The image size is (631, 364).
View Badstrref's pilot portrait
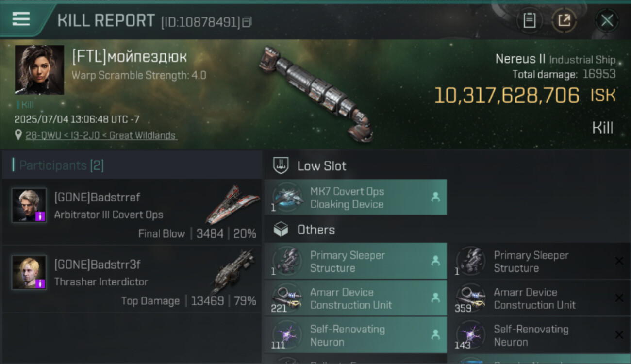(29, 205)
